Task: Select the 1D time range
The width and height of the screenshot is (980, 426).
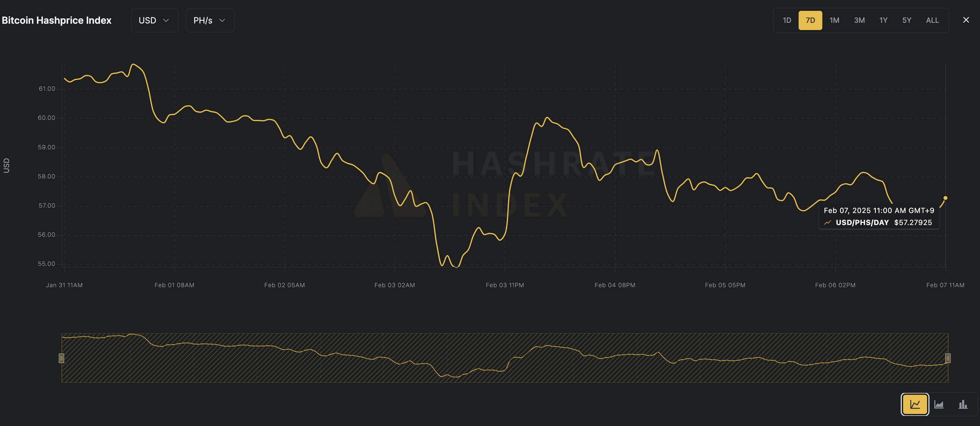Action: 787,20
